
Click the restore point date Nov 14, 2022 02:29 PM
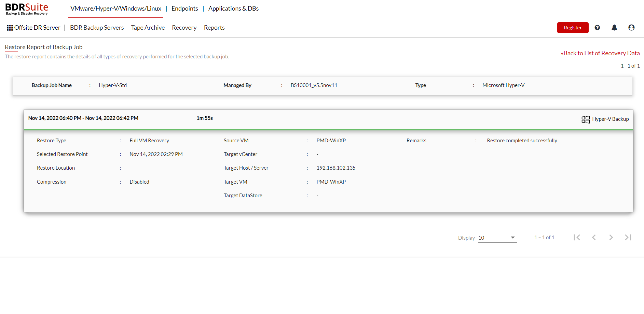click(156, 154)
